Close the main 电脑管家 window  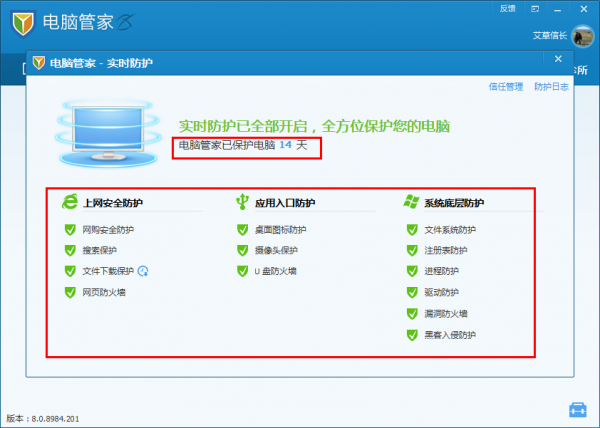point(584,9)
